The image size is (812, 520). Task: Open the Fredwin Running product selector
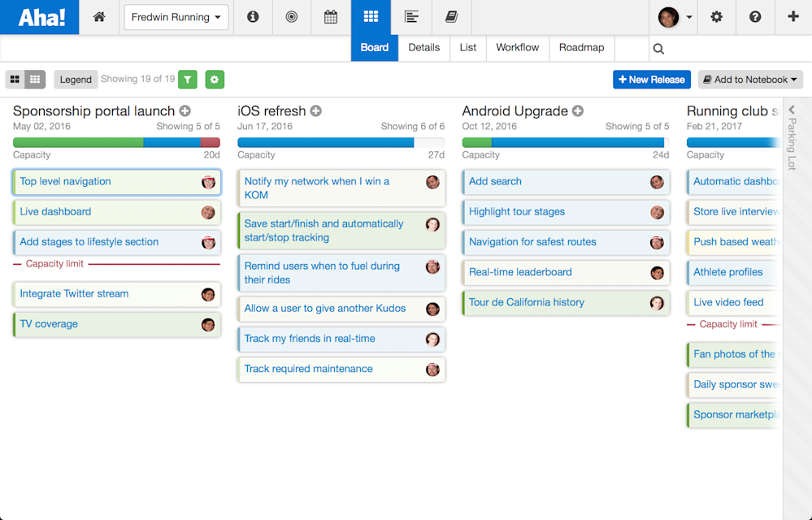tap(176, 17)
